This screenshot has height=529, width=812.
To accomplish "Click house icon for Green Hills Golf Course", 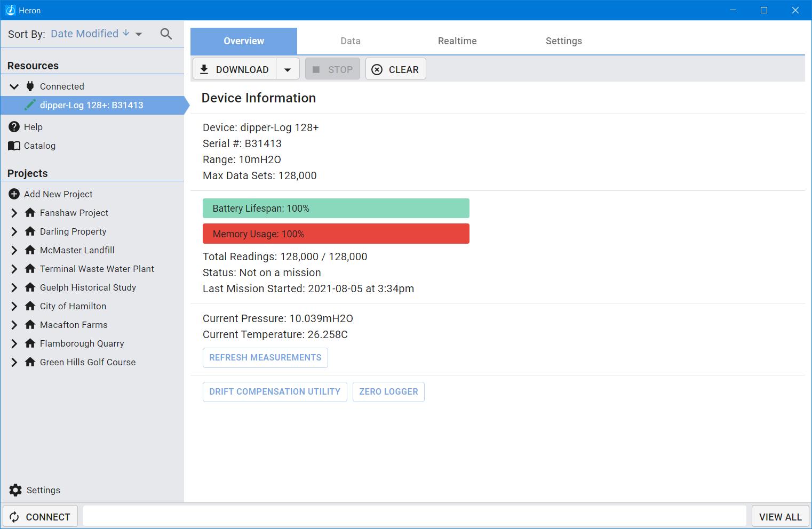I will coord(30,362).
